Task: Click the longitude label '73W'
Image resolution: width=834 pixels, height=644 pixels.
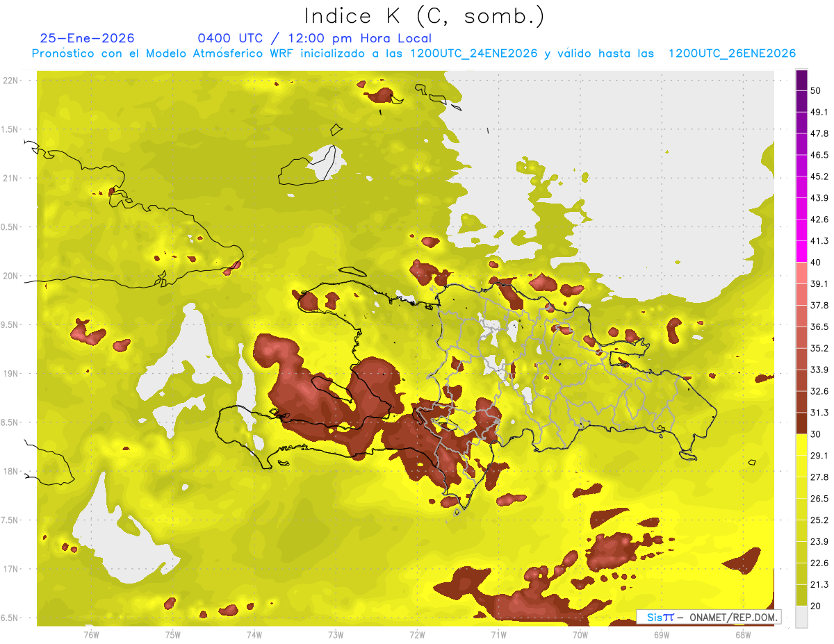Action: (336, 634)
